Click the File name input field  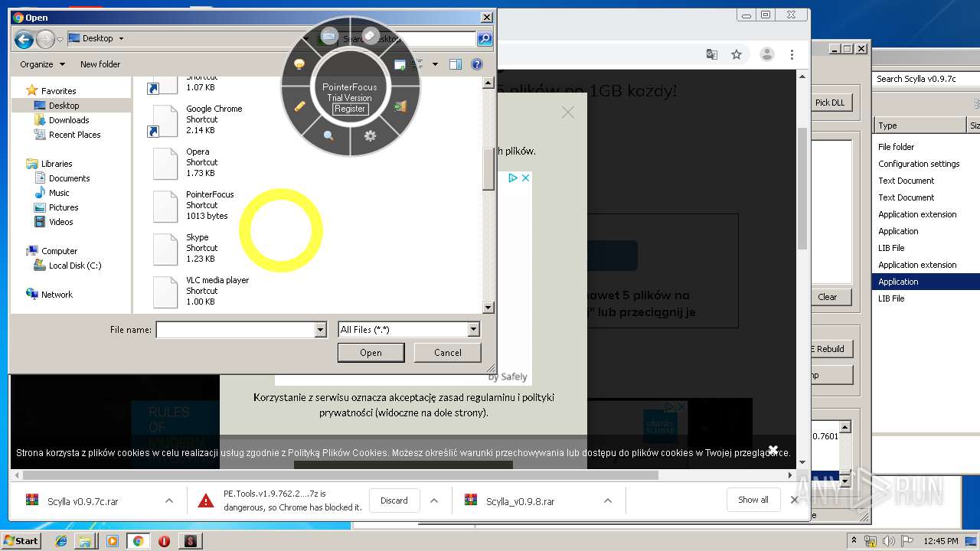[x=235, y=330]
